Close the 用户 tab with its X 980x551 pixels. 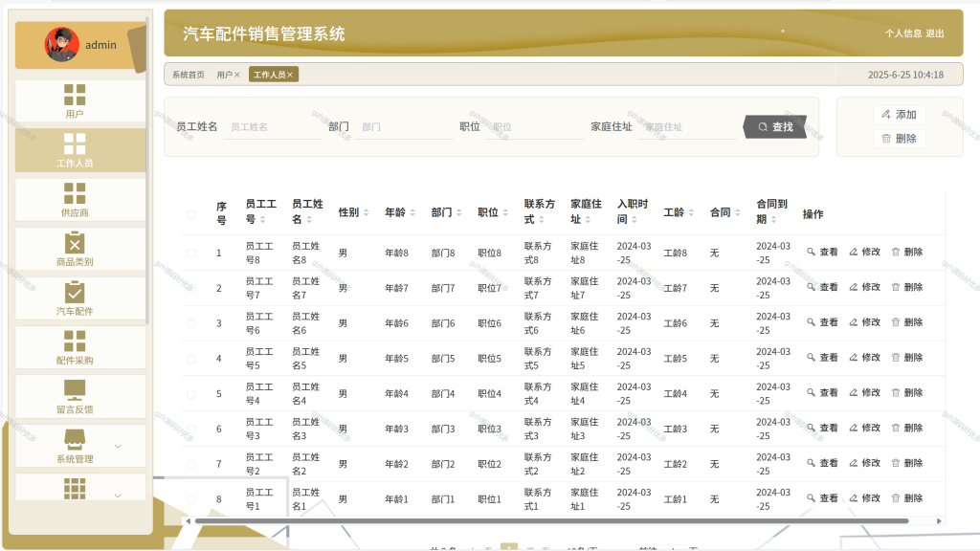tap(237, 75)
